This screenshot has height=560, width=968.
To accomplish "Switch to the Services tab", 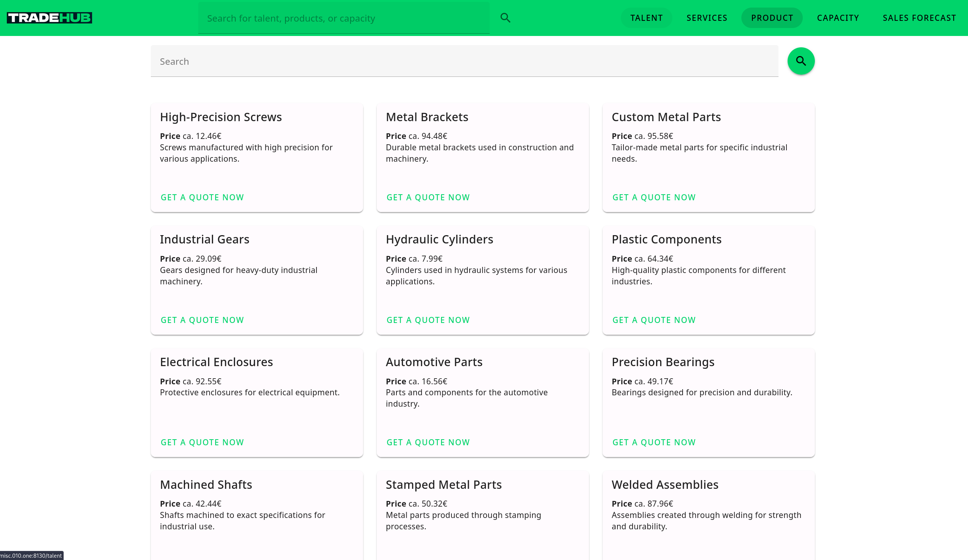I will pyautogui.click(x=706, y=18).
